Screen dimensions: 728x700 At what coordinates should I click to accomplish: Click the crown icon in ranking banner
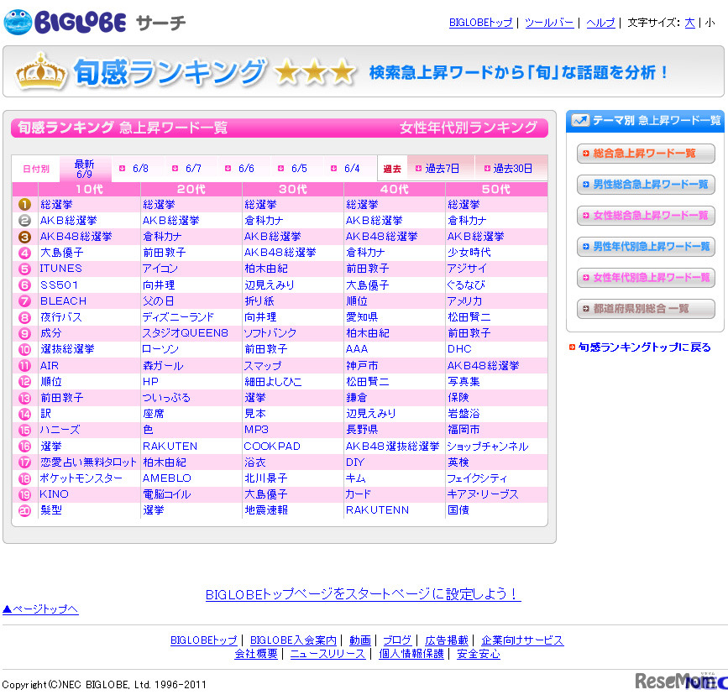pos(40,71)
